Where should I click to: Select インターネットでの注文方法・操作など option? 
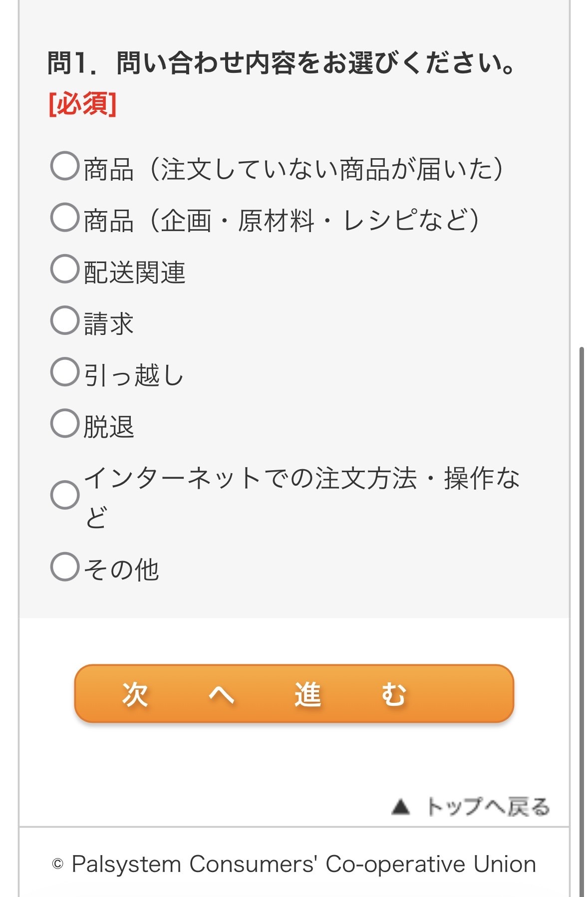point(65,494)
